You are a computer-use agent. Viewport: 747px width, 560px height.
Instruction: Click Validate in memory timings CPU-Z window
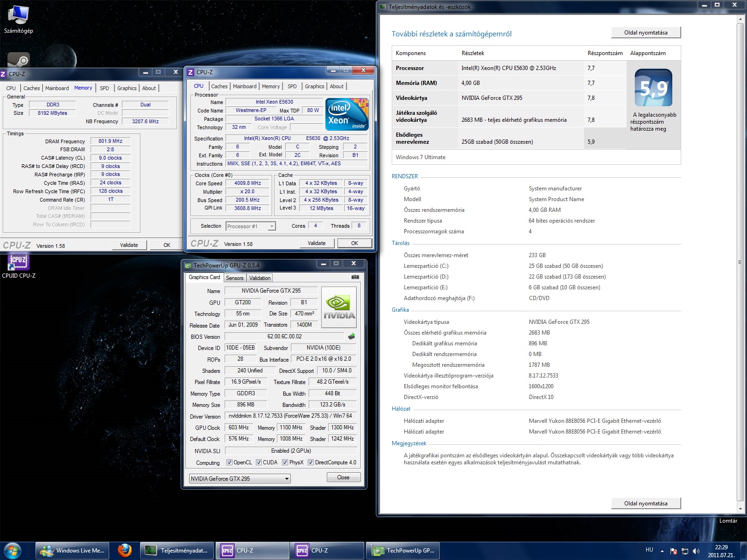pos(129,245)
